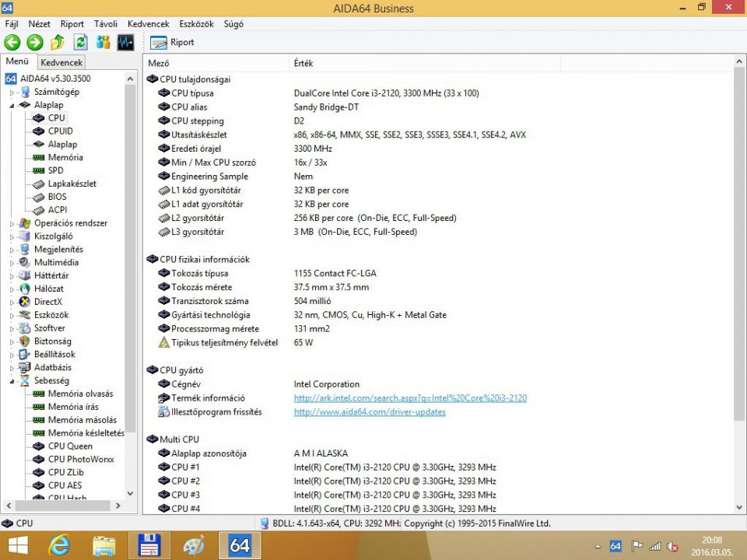Select the CPUID item icon

coord(39,131)
